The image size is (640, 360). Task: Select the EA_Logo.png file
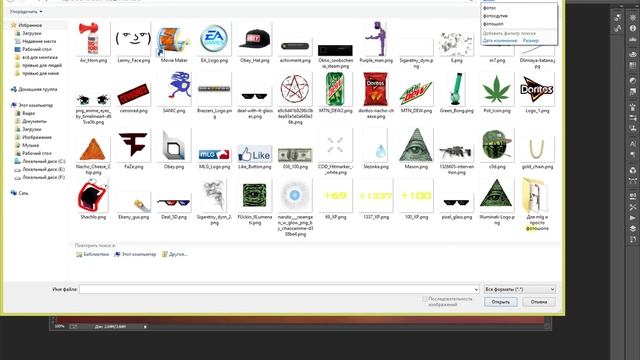[214, 39]
